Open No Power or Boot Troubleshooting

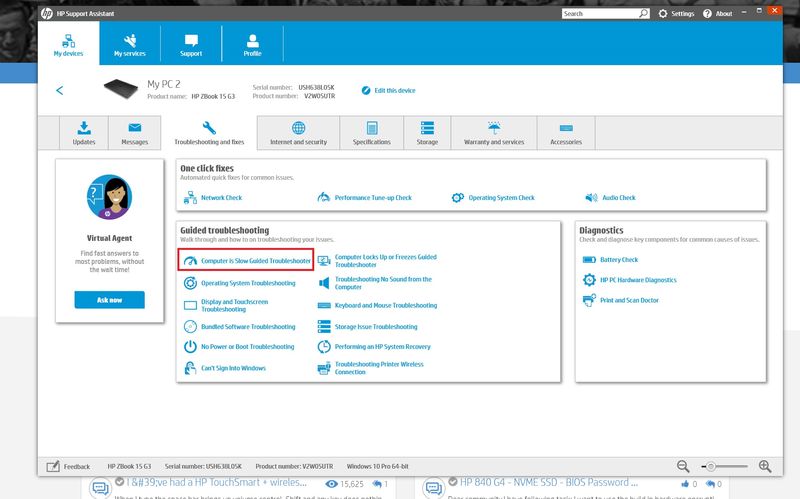click(x=247, y=346)
